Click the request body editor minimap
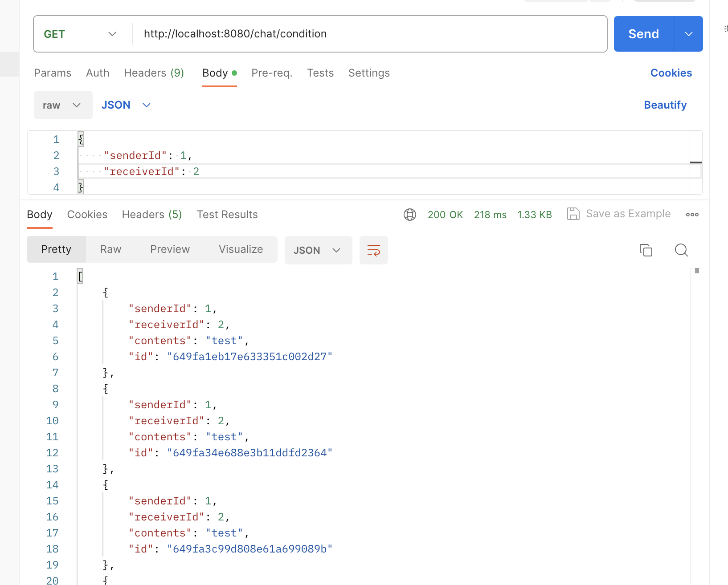Screen dimensions: 728x585 point(696,162)
